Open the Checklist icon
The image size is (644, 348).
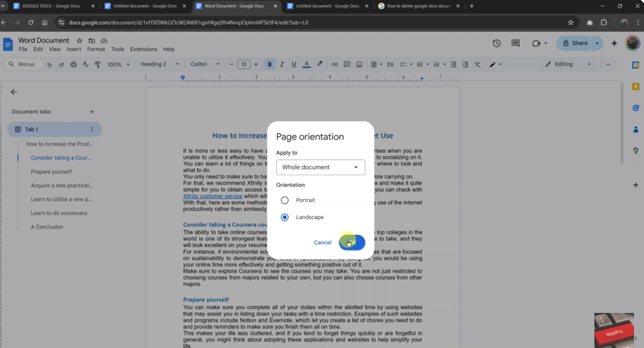click(403, 64)
